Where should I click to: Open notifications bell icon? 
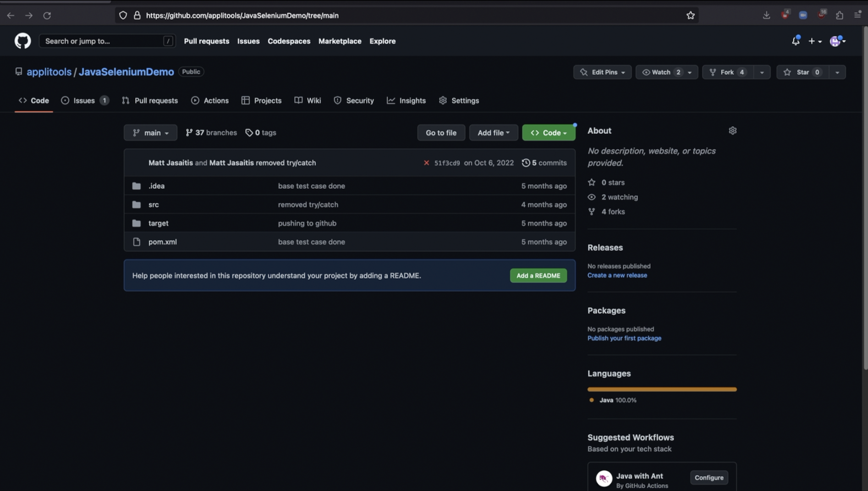pyautogui.click(x=796, y=41)
